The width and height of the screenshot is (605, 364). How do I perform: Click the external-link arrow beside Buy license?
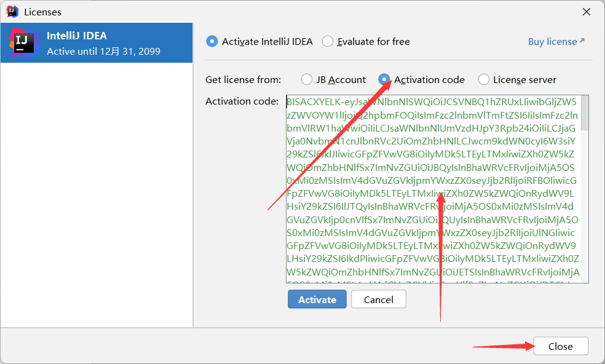tap(582, 41)
